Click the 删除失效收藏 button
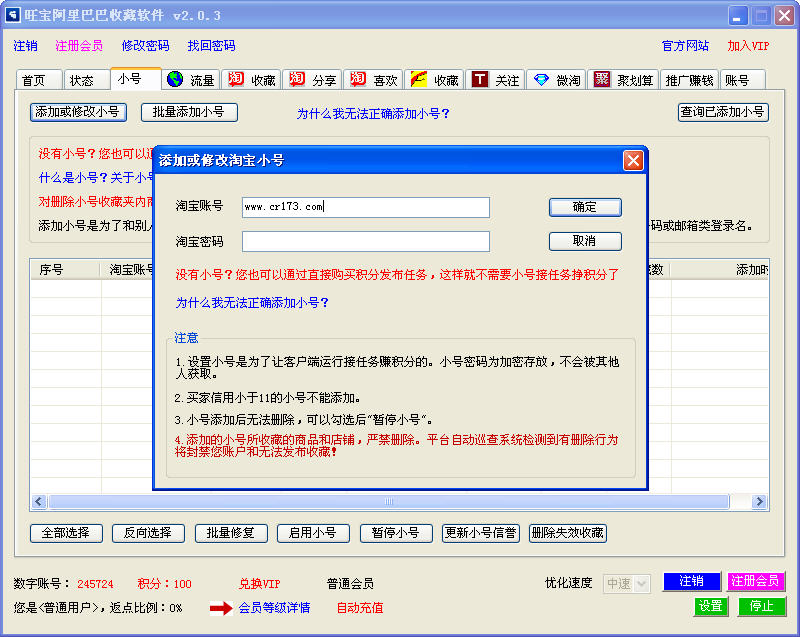Viewport: 800px width, 637px height. pyautogui.click(x=568, y=533)
